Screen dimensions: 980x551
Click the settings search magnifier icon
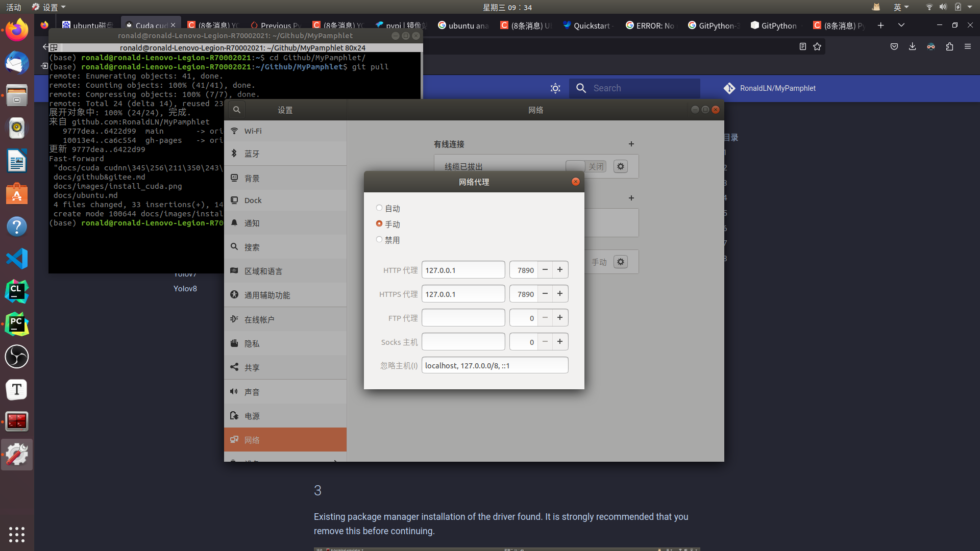pyautogui.click(x=237, y=110)
